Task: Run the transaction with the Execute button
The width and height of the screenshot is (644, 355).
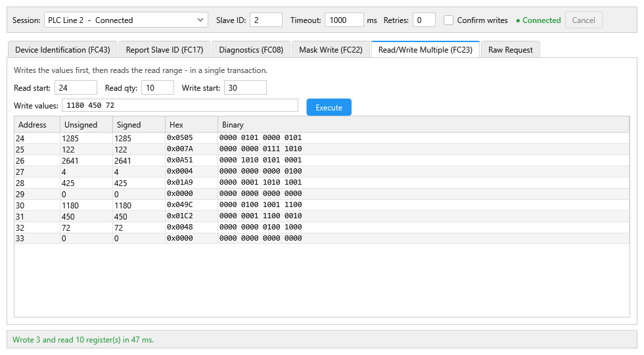Action: click(x=329, y=107)
